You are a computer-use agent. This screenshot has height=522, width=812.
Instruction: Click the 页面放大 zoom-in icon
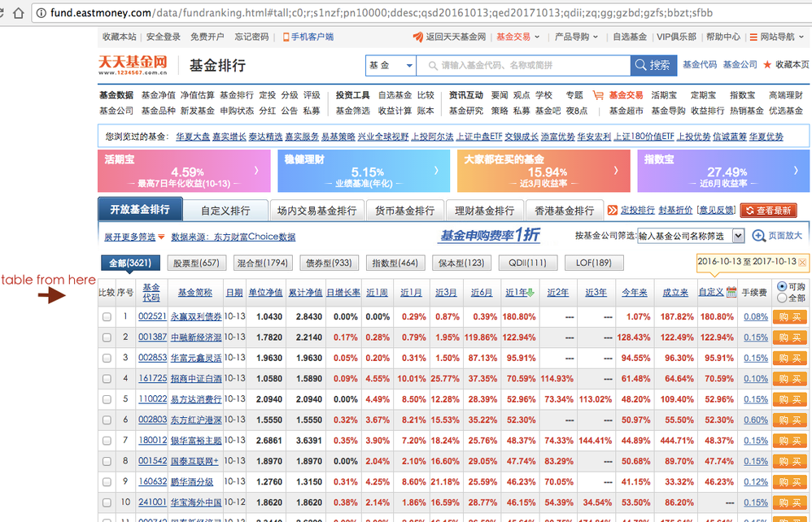click(x=758, y=236)
